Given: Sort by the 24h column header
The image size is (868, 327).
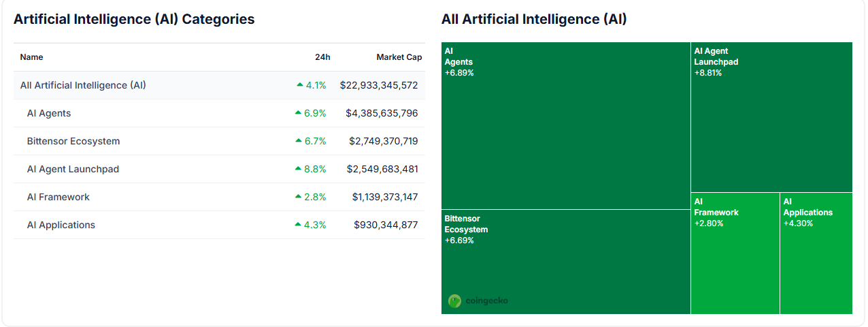Looking at the screenshot, I should 322,57.
